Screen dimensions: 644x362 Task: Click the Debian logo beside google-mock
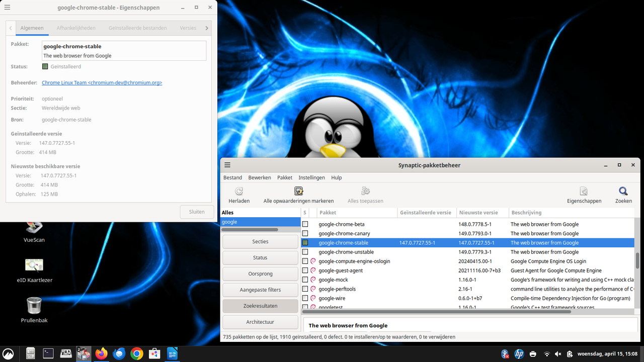click(313, 280)
